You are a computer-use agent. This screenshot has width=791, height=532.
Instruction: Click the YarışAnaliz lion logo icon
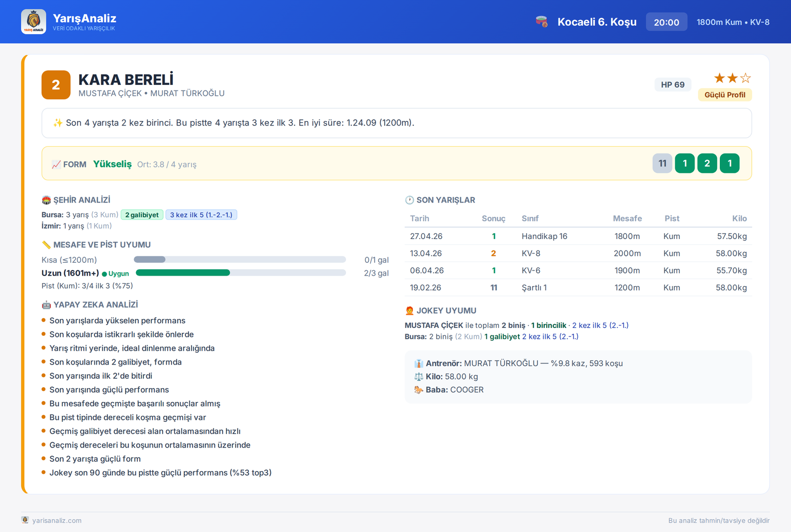[34, 22]
